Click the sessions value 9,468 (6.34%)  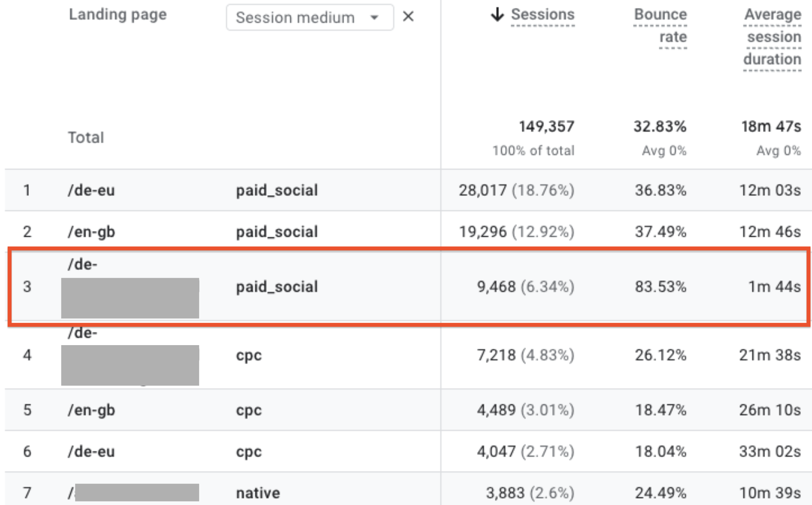pos(526,287)
